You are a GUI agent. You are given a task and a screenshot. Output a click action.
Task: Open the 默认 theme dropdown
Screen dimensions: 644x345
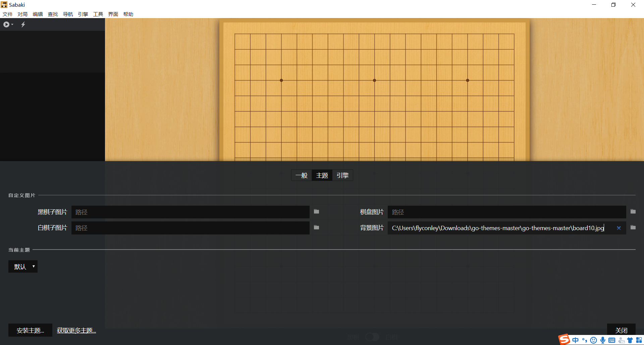tap(23, 266)
